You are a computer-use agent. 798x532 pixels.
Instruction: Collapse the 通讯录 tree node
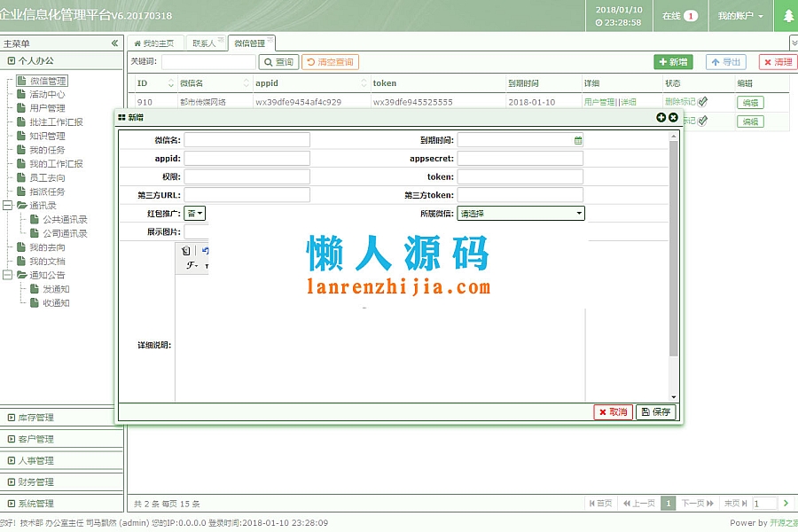point(8,205)
